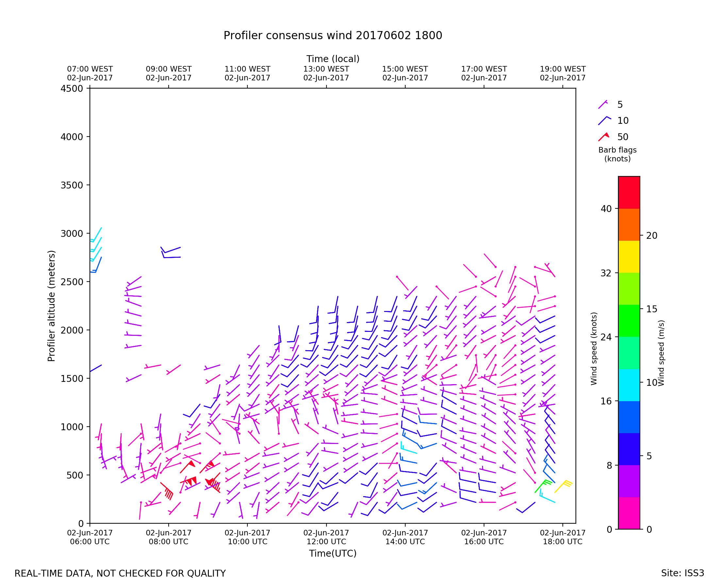Click the 02-Jun-2017 12:00 UTC axis label
719x588 pixels.
point(326,537)
